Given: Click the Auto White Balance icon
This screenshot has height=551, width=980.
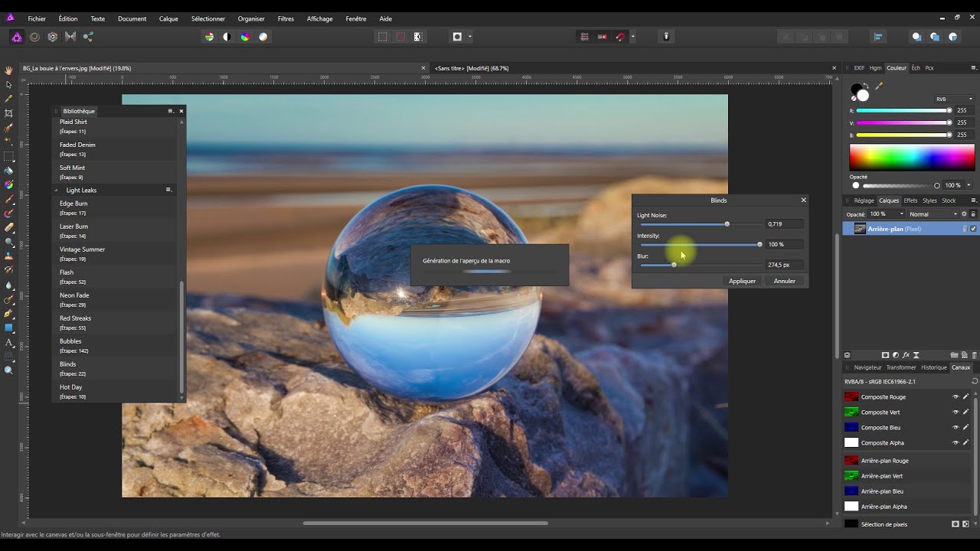Looking at the screenshot, I should [263, 37].
